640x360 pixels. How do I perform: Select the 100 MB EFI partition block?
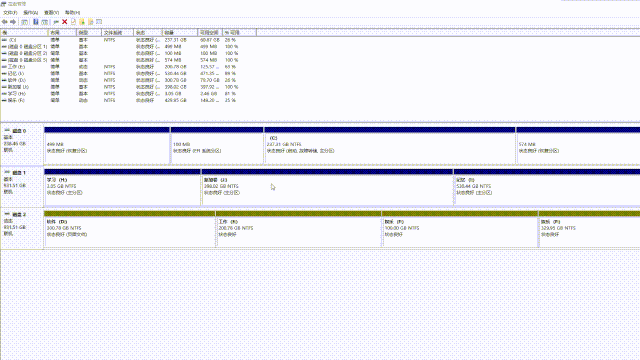(x=217, y=147)
